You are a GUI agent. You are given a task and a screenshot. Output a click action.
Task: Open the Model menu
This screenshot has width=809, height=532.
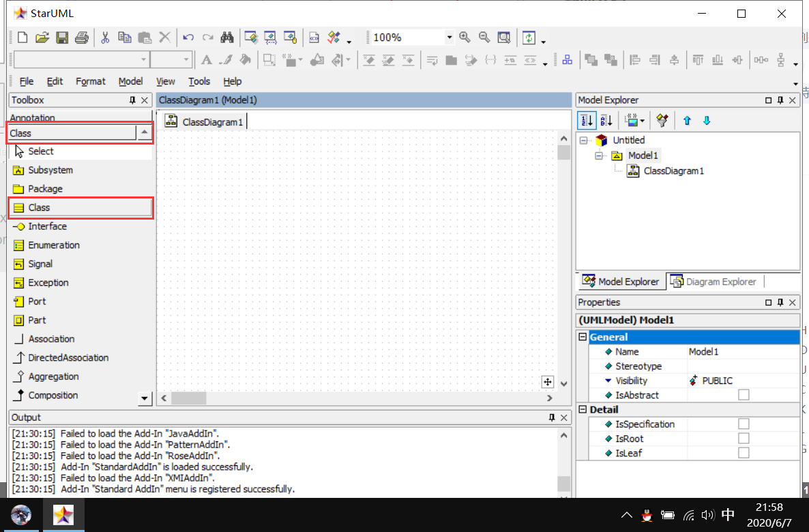(130, 82)
